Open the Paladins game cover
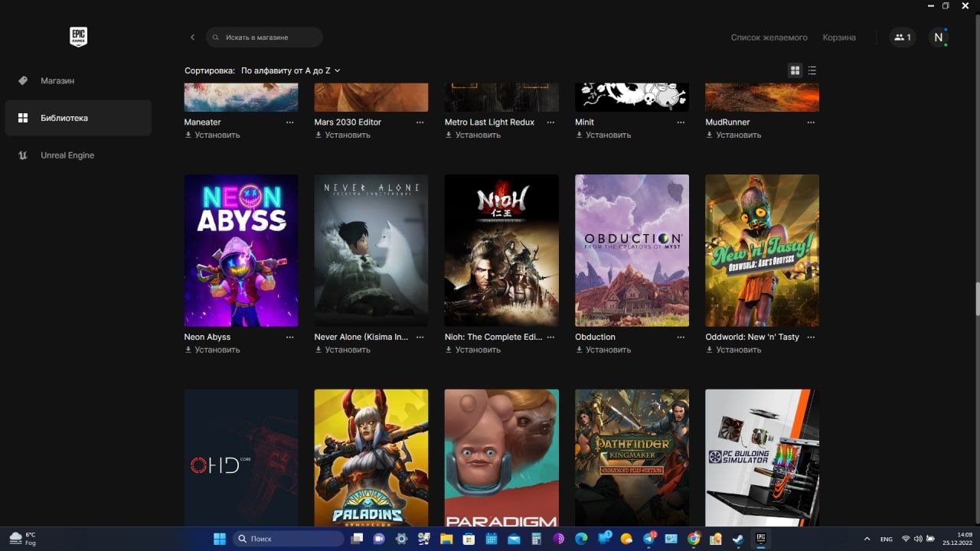This screenshot has width=980, height=551. pyautogui.click(x=371, y=458)
